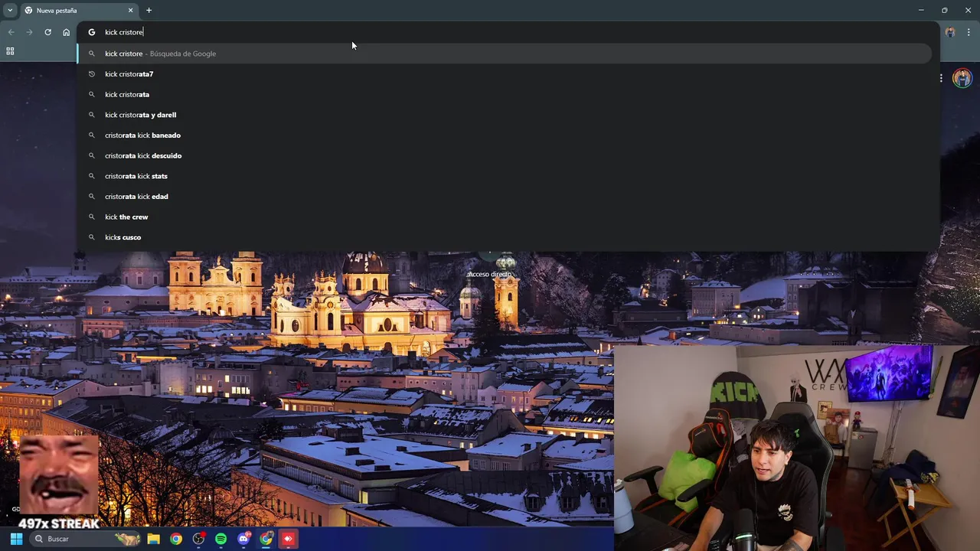Open a new tab with plus button

149,11
